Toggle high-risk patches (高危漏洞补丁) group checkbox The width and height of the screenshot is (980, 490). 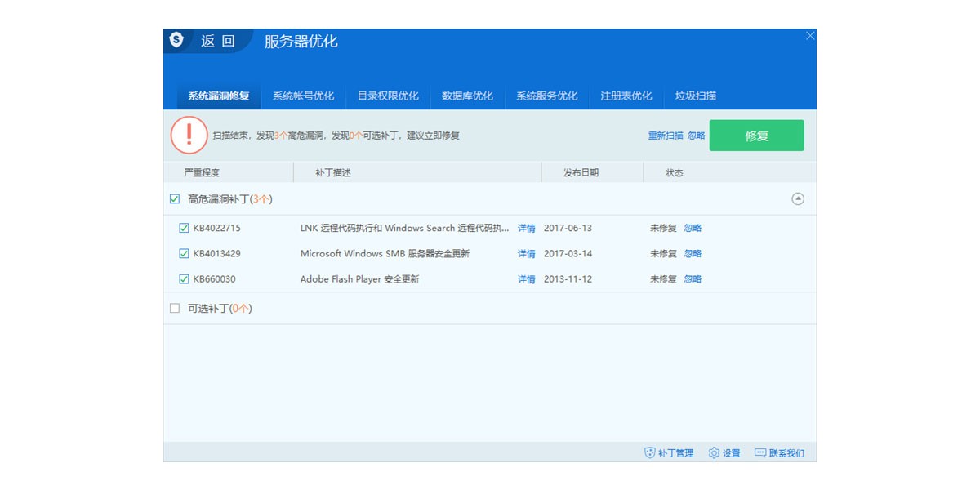174,199
